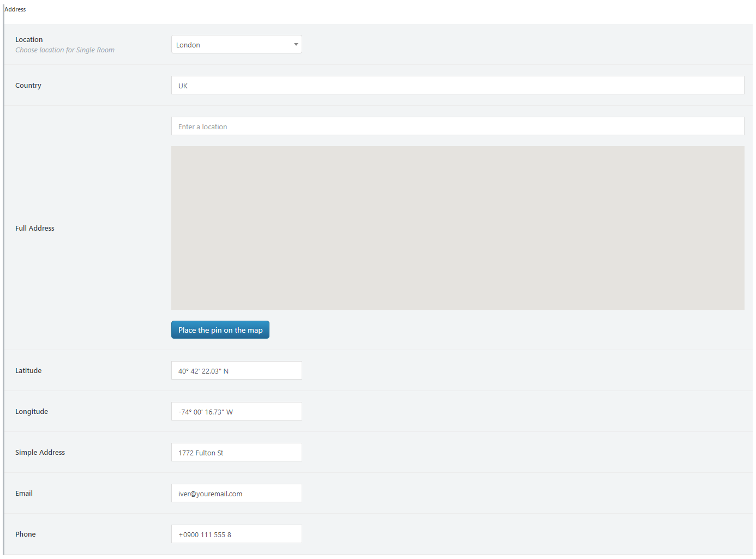Click the Choose location for Single Room hint
Image resolution: width=756 pixels, height=559 pixels.
click(65, 50)
